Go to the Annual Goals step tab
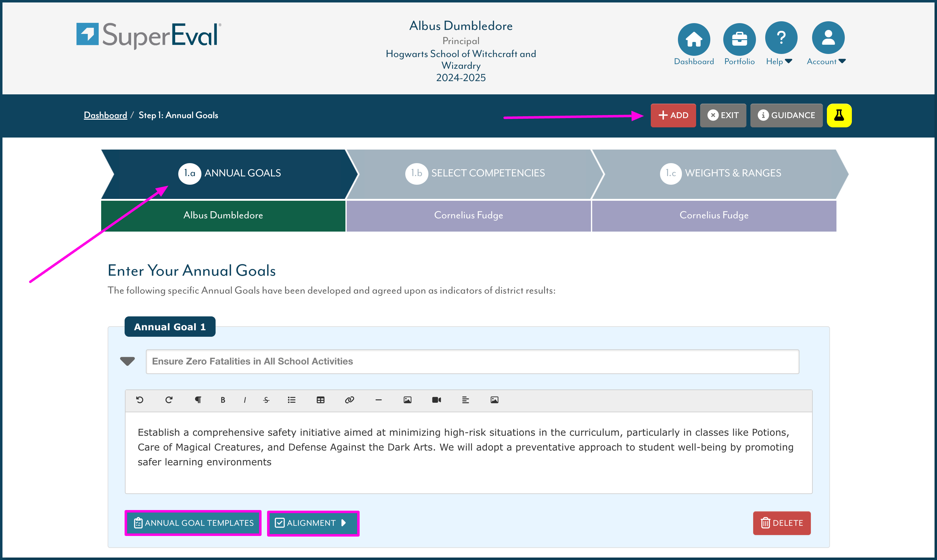 pos(229,174)
